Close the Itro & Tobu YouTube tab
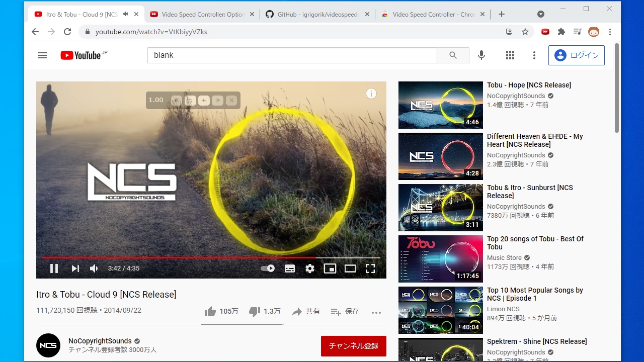The image size is (644, 362). [x=136, y=15]
